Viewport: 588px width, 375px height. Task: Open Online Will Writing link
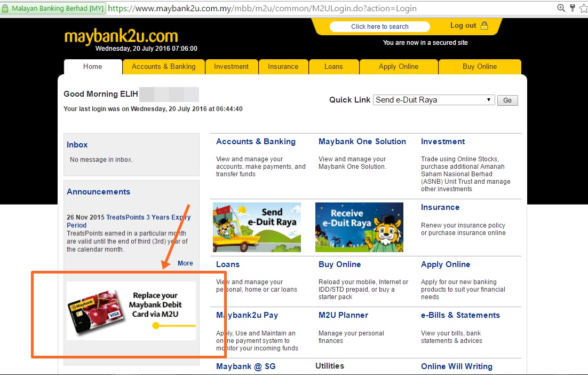(457, 366)
